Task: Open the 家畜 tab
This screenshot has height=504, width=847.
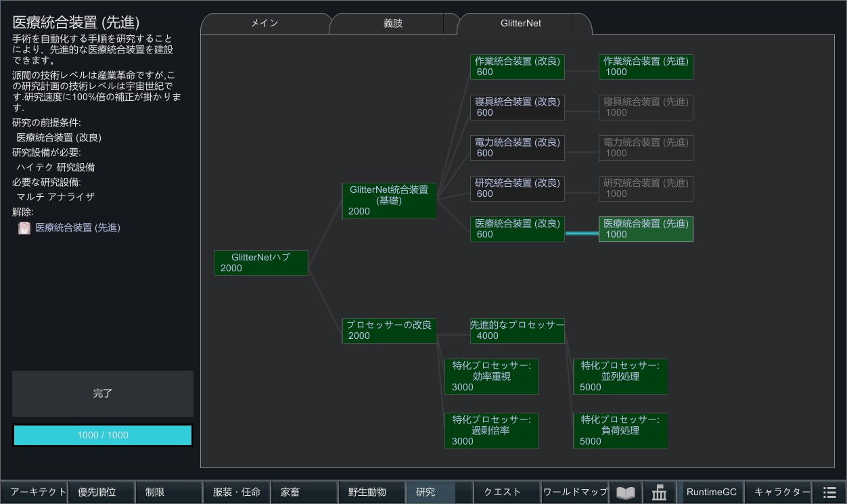Action: 304,492
